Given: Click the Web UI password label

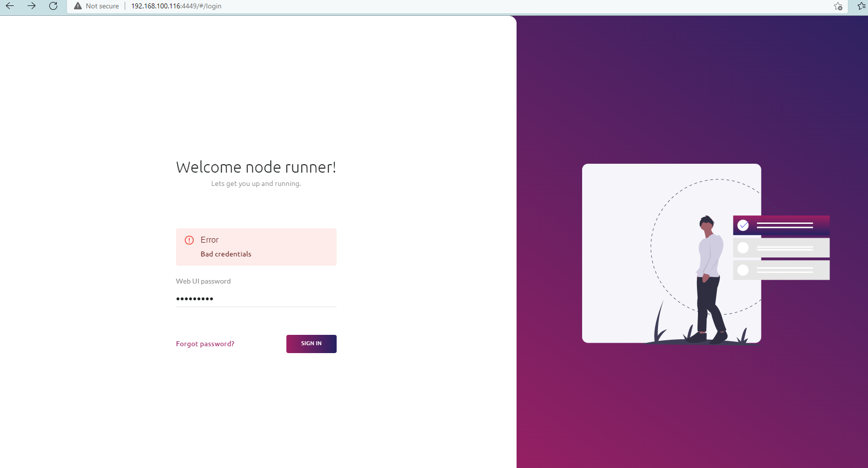Looking at the screenshot, I should (203, 281).
